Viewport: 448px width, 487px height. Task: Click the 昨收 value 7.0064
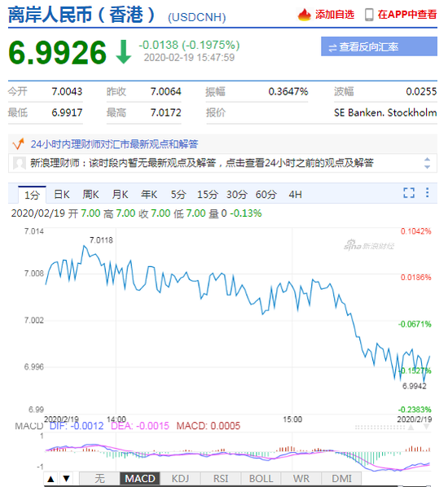pos(165,92)
